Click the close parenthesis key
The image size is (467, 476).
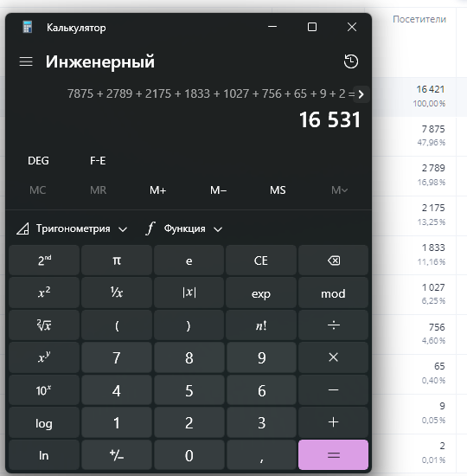coord(189,325)
